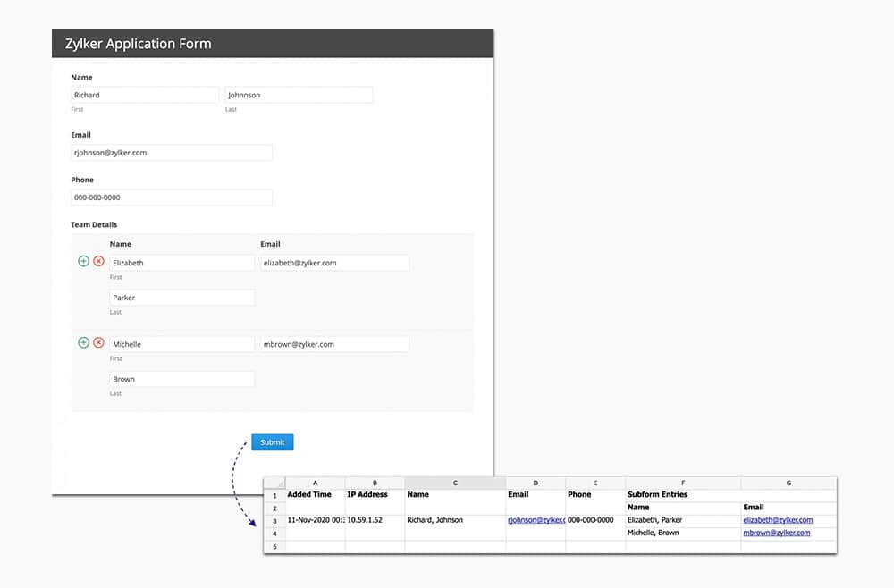
Task: Select spreadsheet column F header
Action: (683, 483)
